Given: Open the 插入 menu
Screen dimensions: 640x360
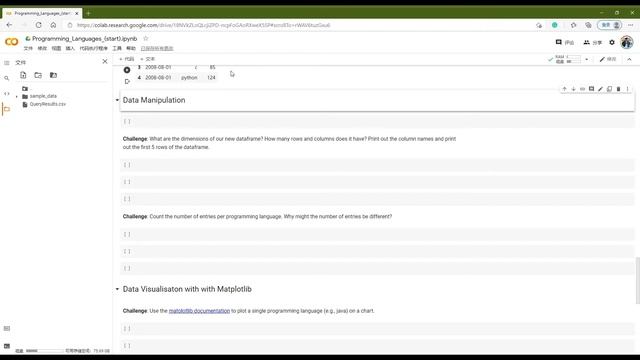Looking at the screenshot, I should 70,48.
